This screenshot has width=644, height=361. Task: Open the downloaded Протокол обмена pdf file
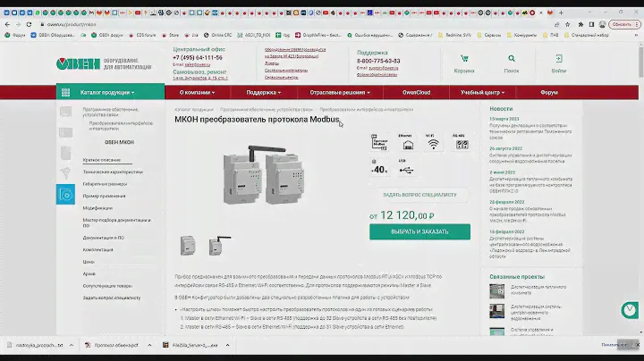tap(112, 344)
